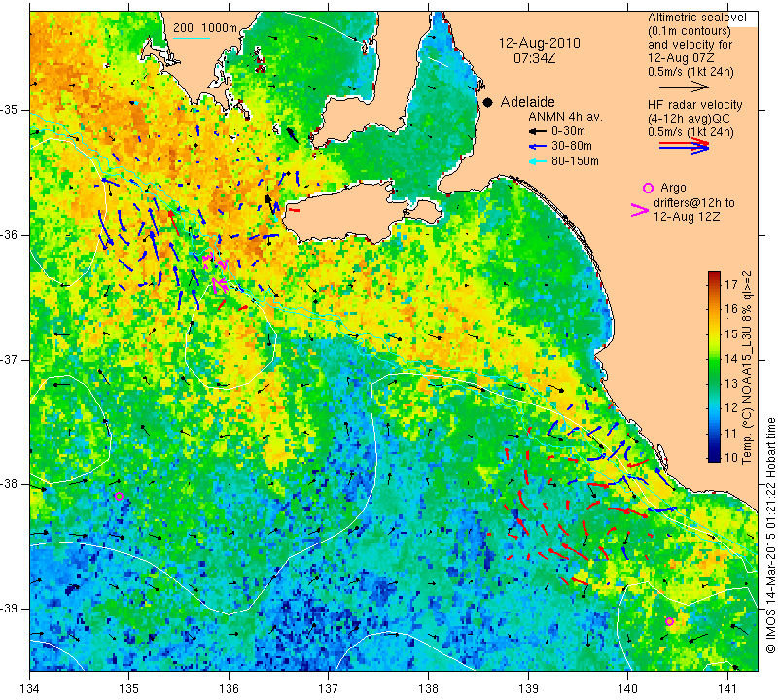Click the 'Temp. (°C) NOAA15_L3U' colorbar title
The width and height of the screenshot is (778, 700).
[x=747, y=394]
